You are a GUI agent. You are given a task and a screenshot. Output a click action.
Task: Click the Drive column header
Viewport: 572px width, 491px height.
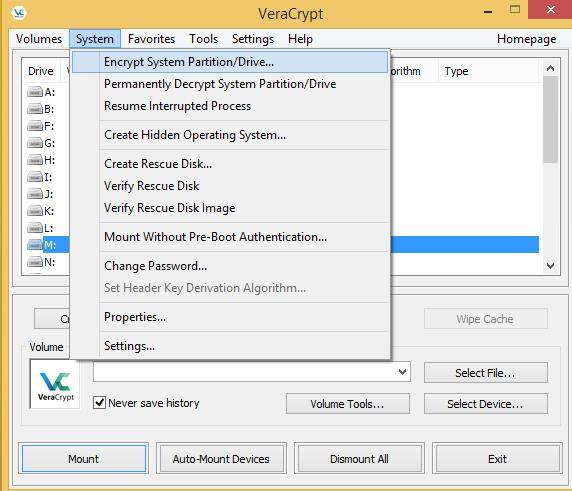[40, 71]
